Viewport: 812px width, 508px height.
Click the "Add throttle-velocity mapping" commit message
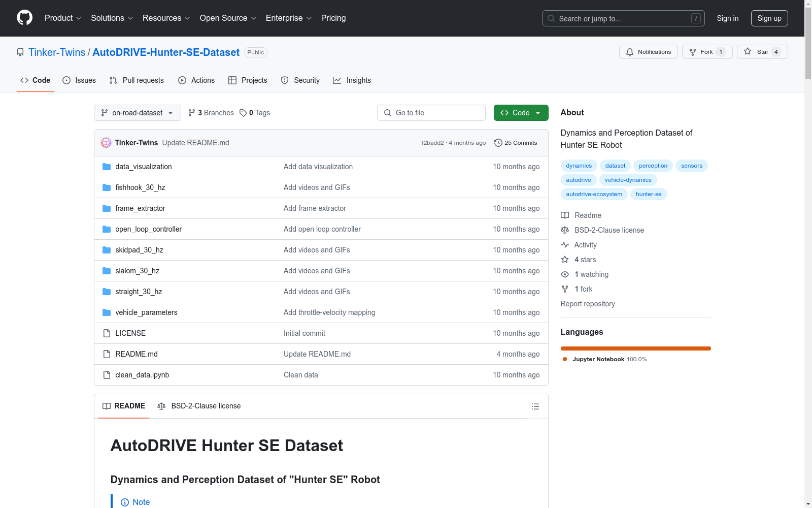tap(329, 312)
